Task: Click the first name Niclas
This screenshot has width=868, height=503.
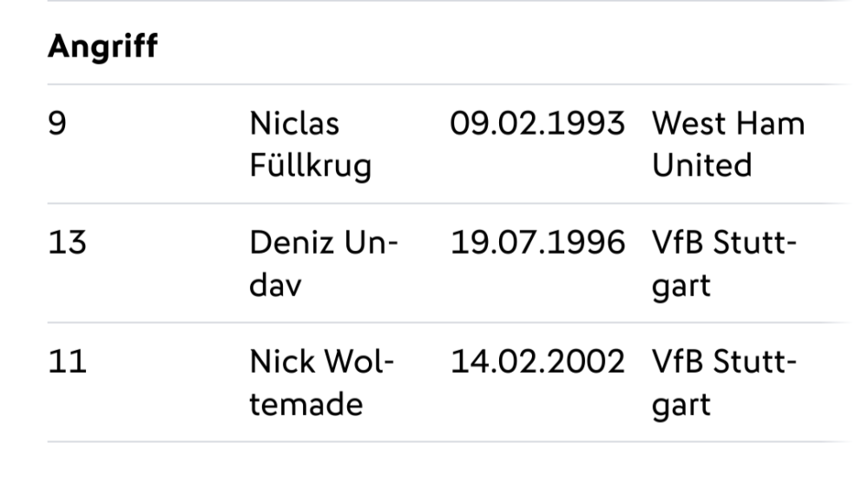Action: tap(294, 124)
